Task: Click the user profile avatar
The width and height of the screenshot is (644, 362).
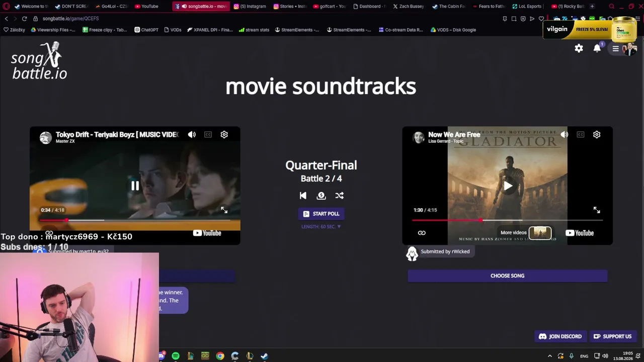Action: [630, 49]
